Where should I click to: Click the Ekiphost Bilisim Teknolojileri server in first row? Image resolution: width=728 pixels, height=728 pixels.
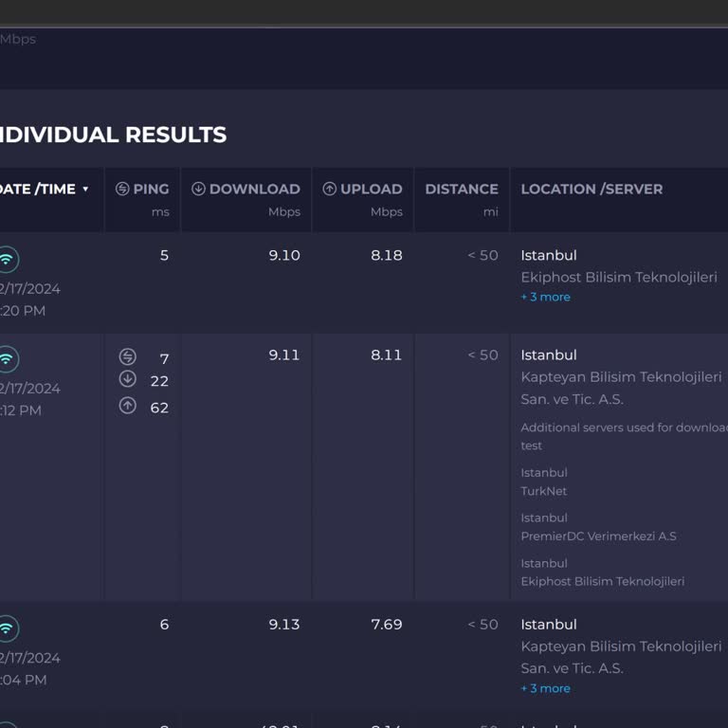[x=618, y=278]
